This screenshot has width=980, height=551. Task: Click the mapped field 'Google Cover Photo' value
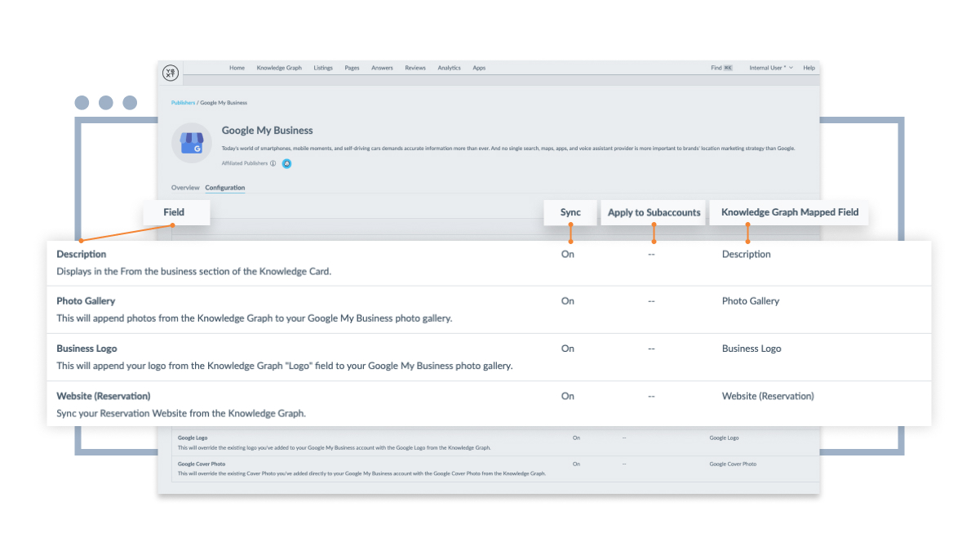(733, 464)
